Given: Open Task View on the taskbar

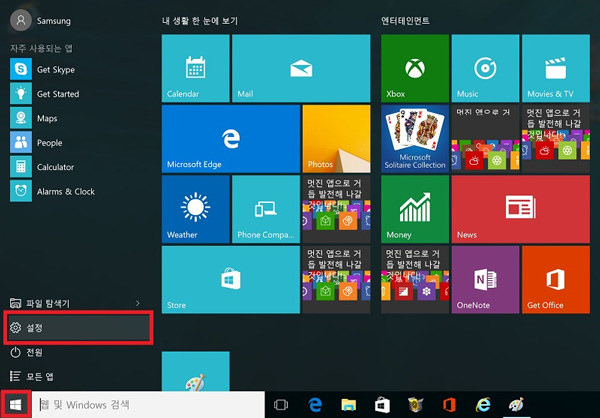Looking at the screenshot, I should point(281,405).
